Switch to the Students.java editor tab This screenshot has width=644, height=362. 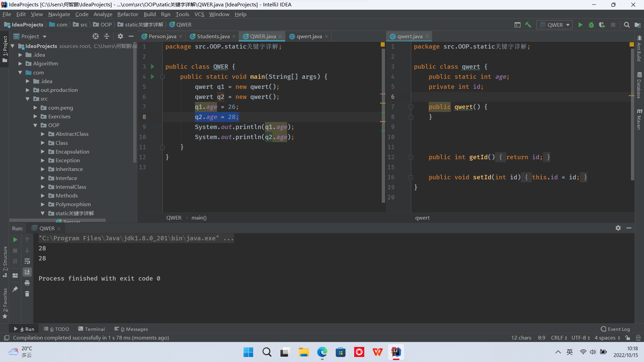(x=213, y=36)
